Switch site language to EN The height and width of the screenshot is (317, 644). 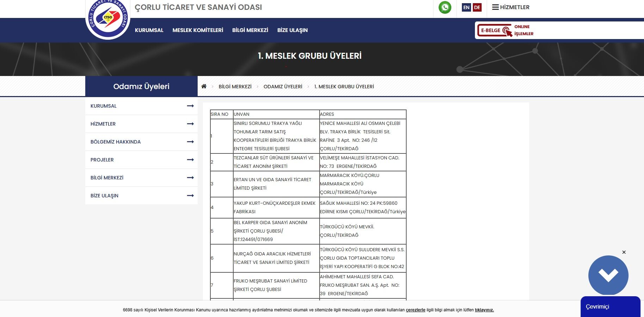tap(466, 7)
